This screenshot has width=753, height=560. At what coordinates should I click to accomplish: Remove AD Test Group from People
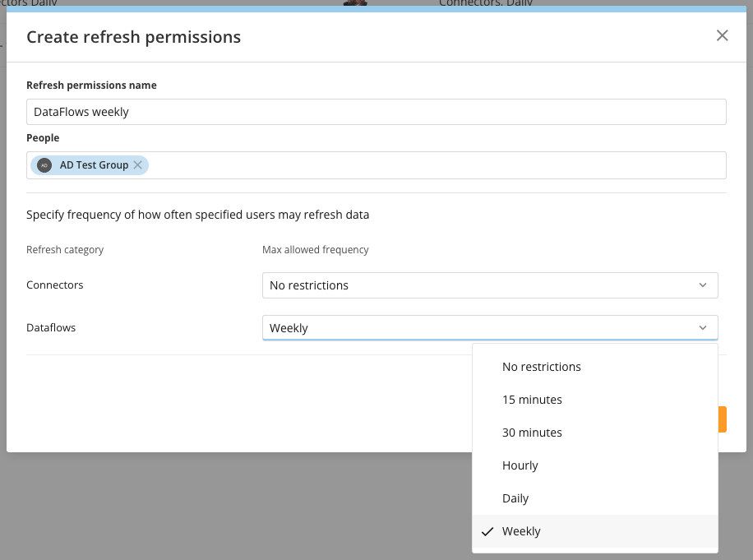pos(138,164)
